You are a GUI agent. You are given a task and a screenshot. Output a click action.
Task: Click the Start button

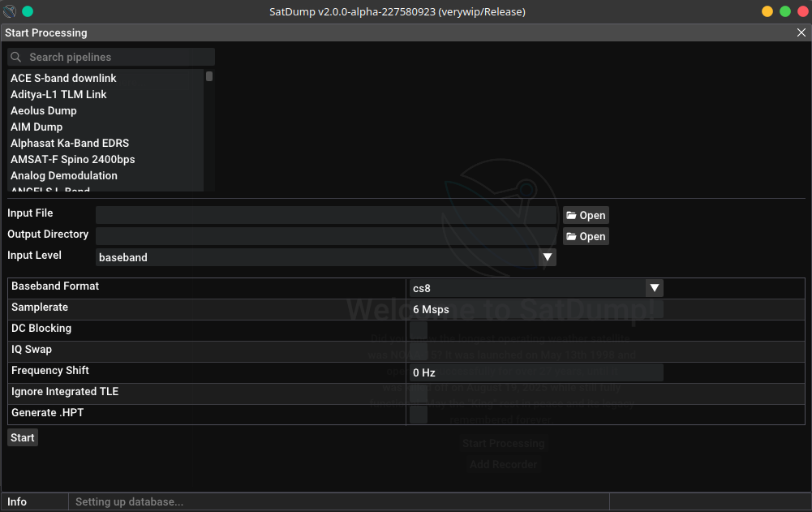click(23, 438)
